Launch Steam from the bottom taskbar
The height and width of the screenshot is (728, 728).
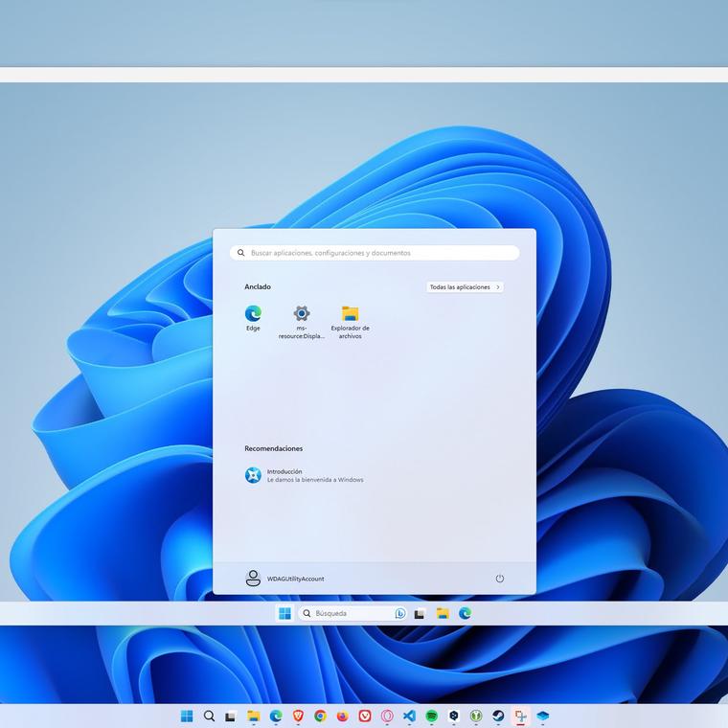(498, 716)
